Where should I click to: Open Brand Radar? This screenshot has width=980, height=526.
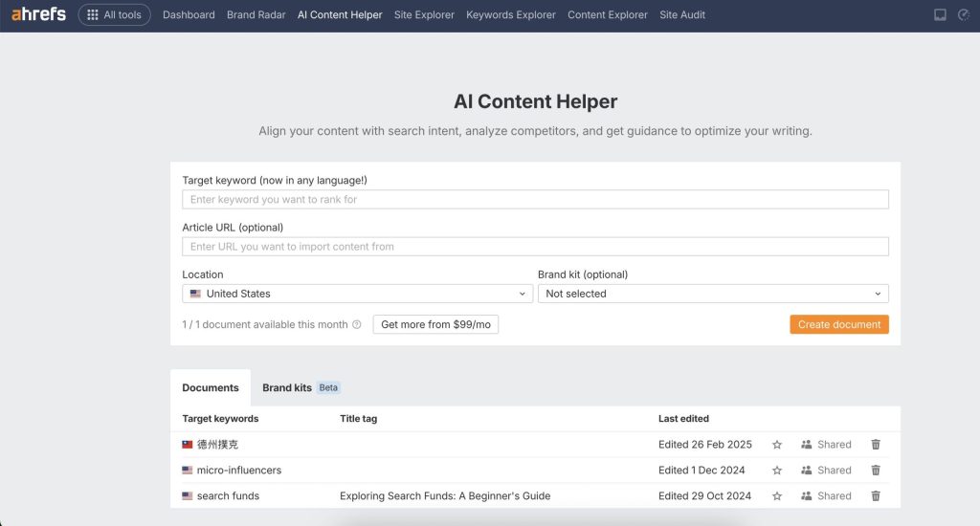click(x=256, y=15)
